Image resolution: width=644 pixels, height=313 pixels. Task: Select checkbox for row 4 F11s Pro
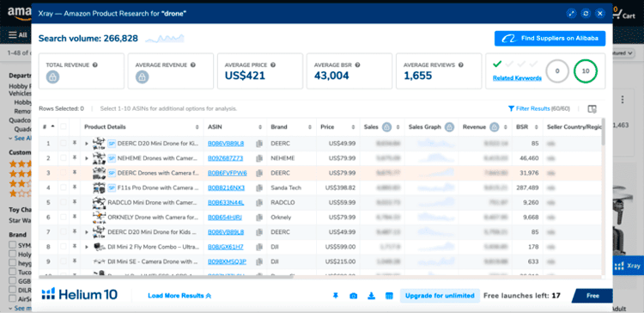click(x=64, y=187)
